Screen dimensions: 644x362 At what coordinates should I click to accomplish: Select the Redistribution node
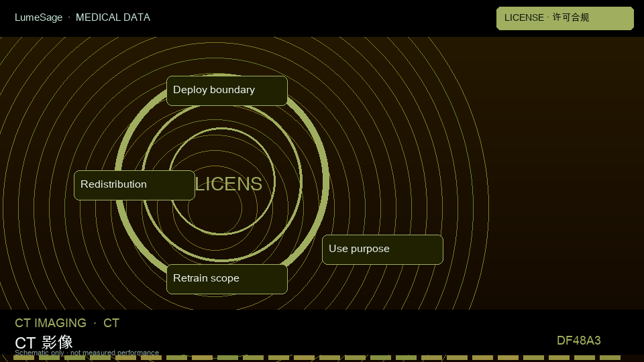pos(134,185)
